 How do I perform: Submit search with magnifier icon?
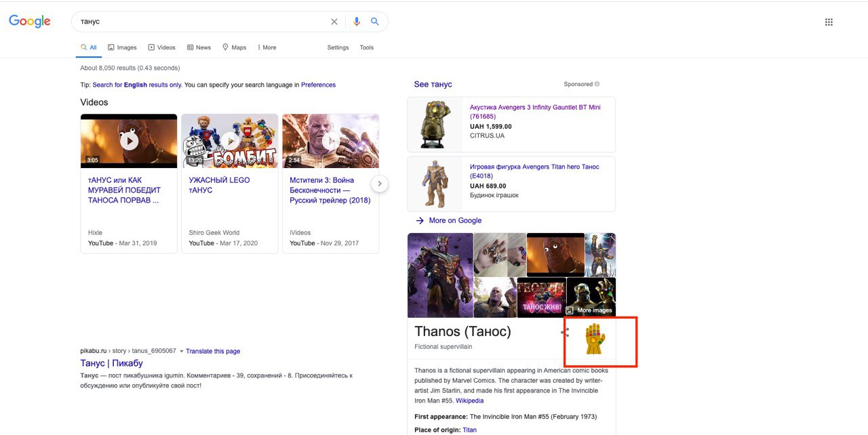point(374,22)
